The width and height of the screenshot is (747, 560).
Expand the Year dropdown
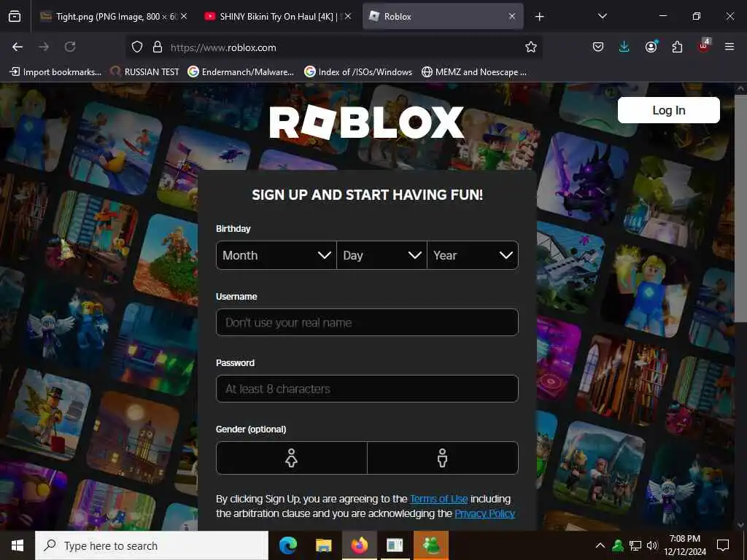pos(473,255)
